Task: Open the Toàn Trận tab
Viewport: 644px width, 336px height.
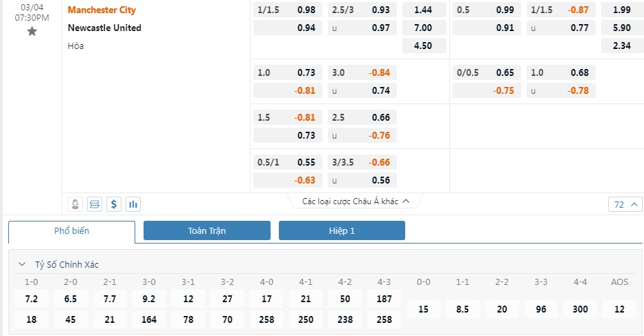Action: click(206, 231)
